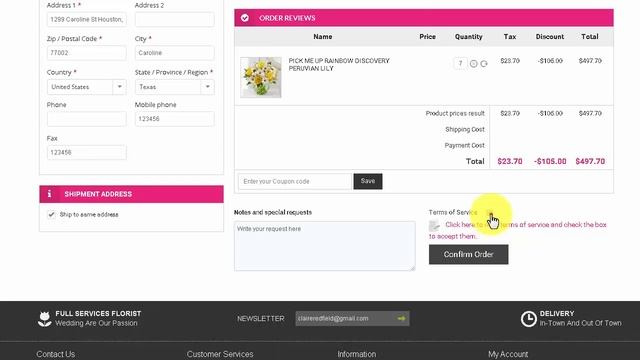Click the Shipping Cost label
This screenshot has height=360, width=640.
[465, 129]
